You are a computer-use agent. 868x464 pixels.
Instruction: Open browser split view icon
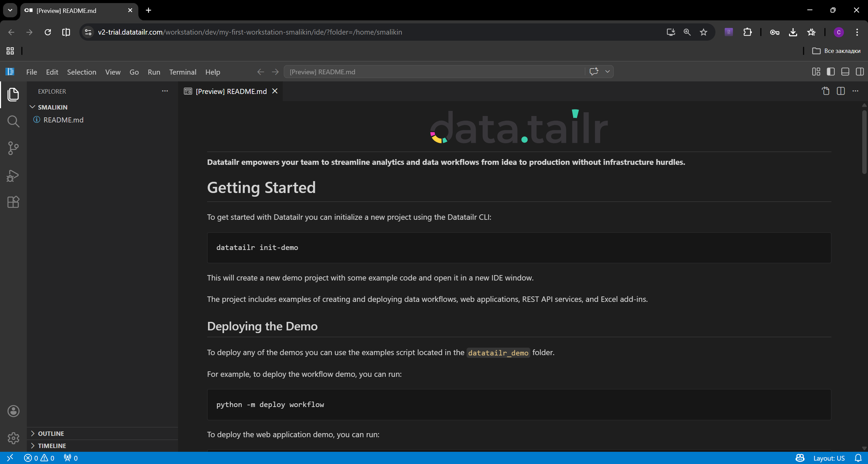pos(66,32)
